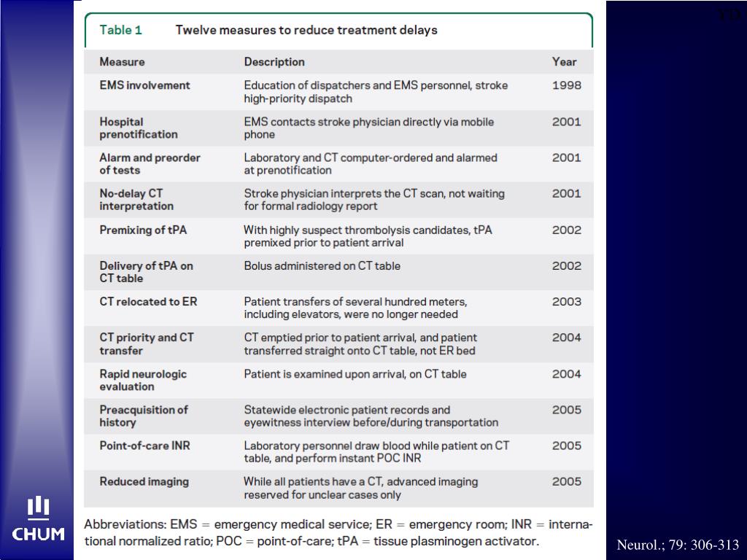Select the "Premixing of tPA" row label

(143, 230)
